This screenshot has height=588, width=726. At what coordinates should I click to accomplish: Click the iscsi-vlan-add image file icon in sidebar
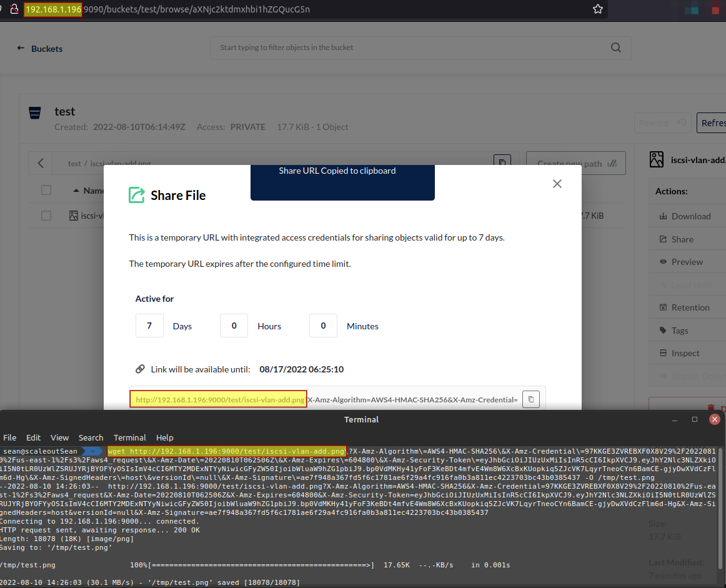[657, 160]
